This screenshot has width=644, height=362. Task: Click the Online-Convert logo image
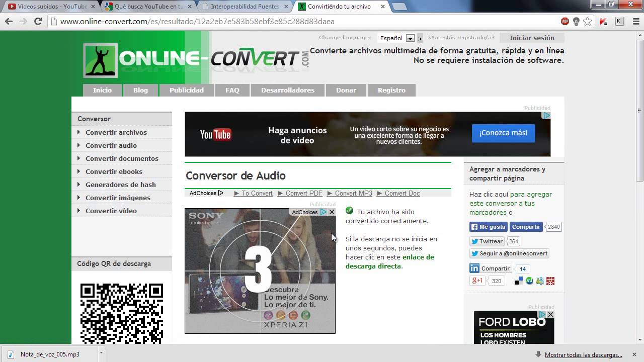[x=196, y=60]
